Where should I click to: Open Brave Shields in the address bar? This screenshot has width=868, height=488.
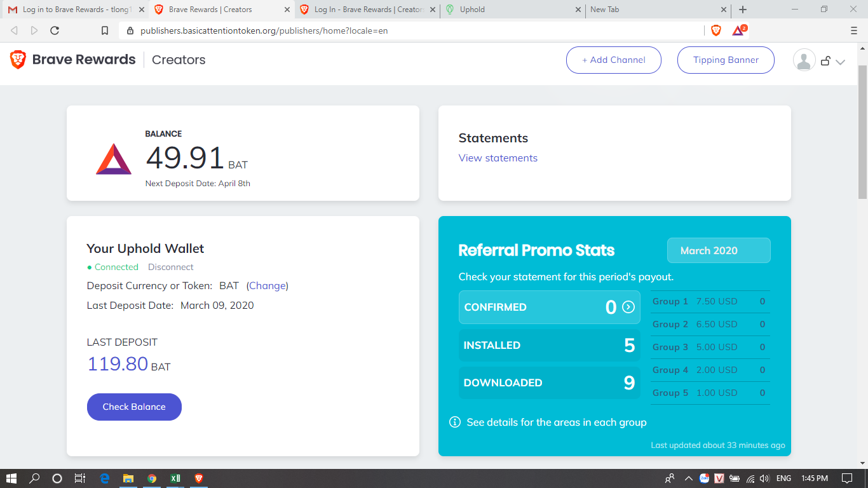[x=715, y=30]
